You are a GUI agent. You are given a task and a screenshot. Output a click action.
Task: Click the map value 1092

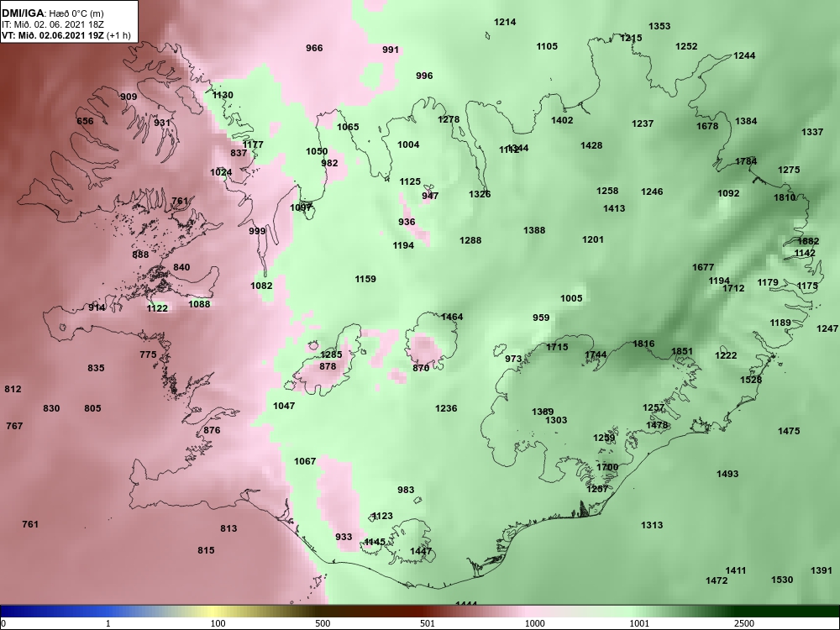click(x=728, y=193)
